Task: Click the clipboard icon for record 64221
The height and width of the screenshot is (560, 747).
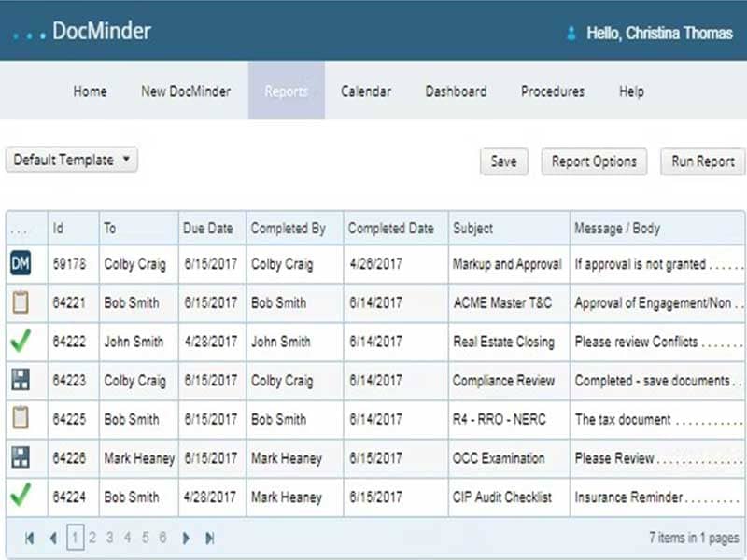Action: tap(21, 302)
